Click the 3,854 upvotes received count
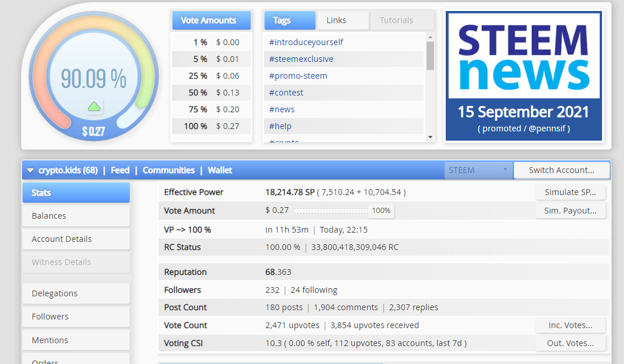Viewport: 624px width, 364px height. 375,325
